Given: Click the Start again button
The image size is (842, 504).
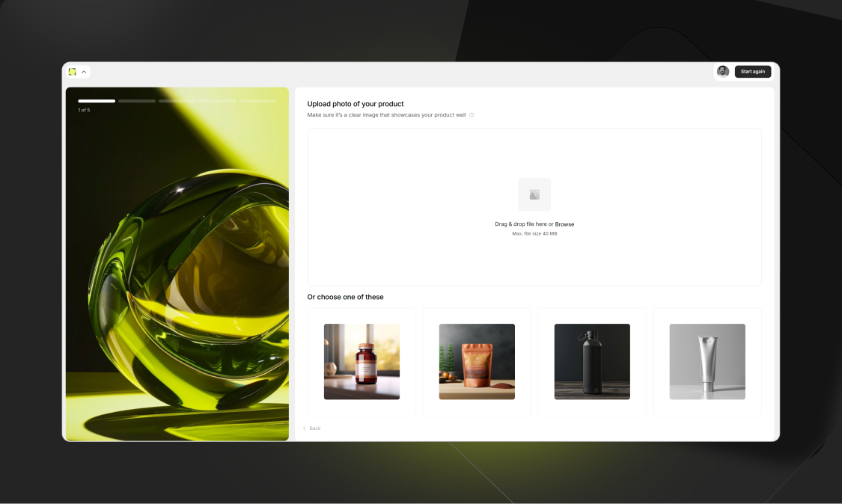Looking at the screenshot, I should click(x=752, y=71).
